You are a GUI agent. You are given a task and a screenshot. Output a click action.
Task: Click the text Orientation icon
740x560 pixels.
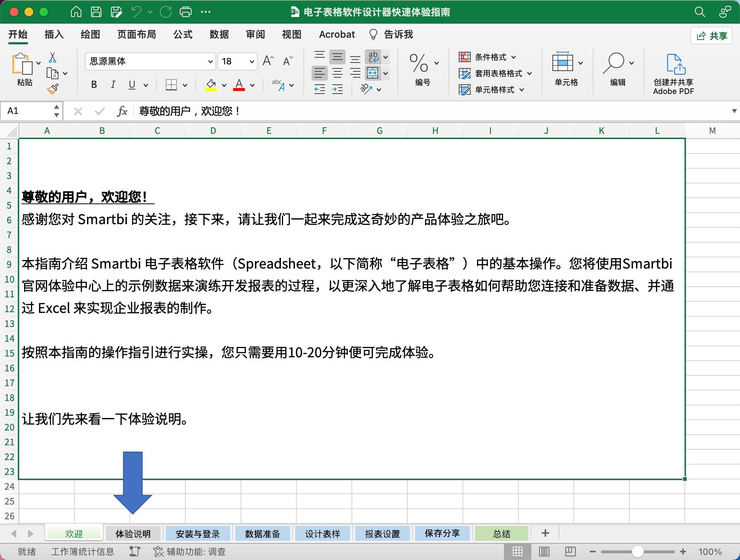[366, 89]
